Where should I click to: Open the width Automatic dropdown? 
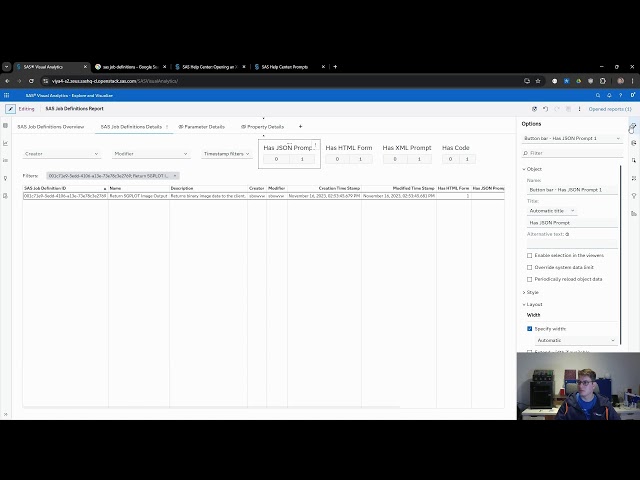(x=576, y=340)
